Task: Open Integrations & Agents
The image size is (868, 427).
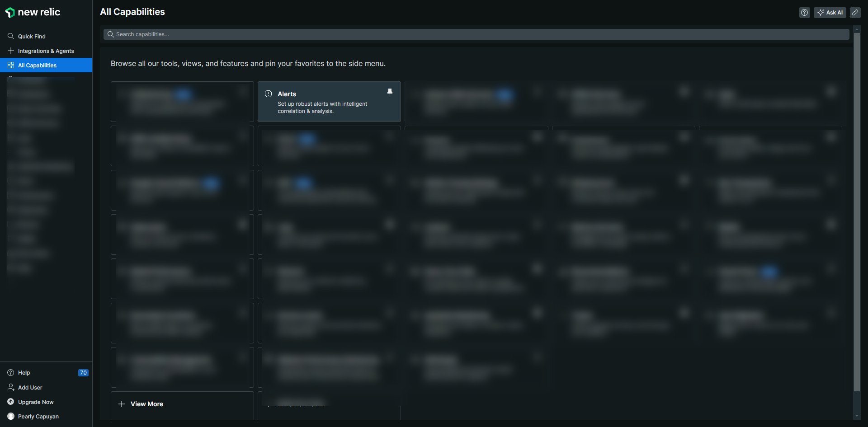Action: click(46, 51)
